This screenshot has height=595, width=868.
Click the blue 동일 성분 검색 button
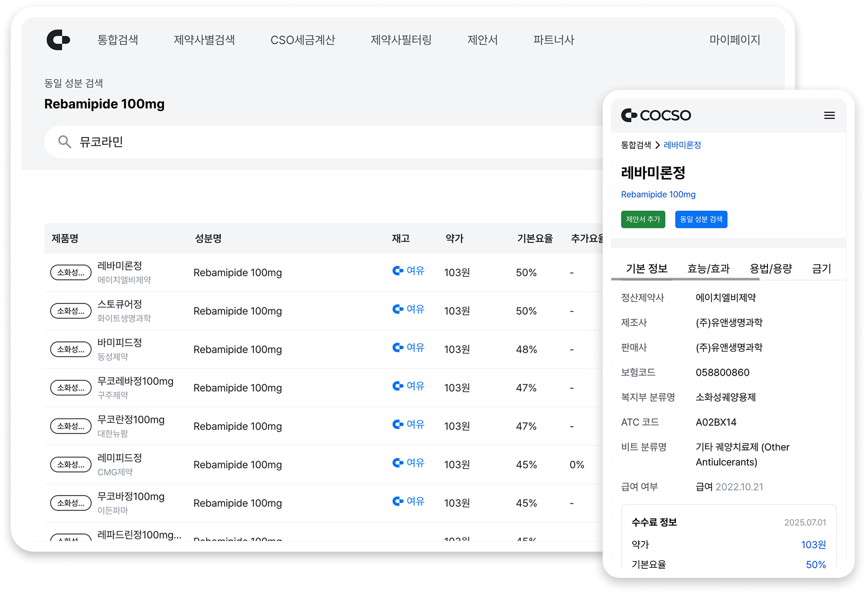coord(701,219)
